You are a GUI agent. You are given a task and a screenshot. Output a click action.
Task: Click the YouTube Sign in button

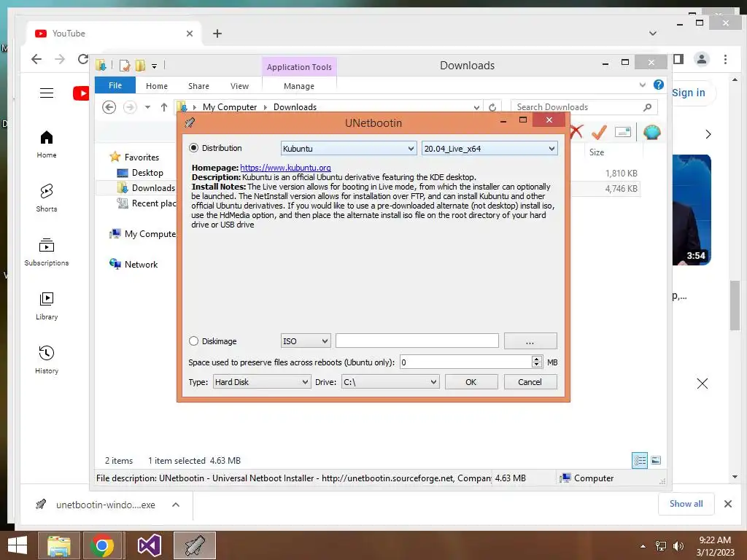click(689, 93)
